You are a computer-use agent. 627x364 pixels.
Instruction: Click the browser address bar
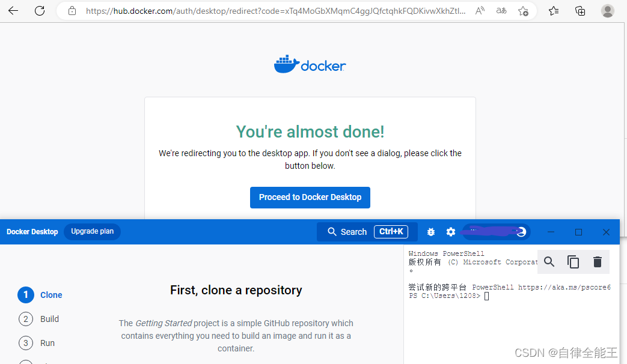point(271,10)
